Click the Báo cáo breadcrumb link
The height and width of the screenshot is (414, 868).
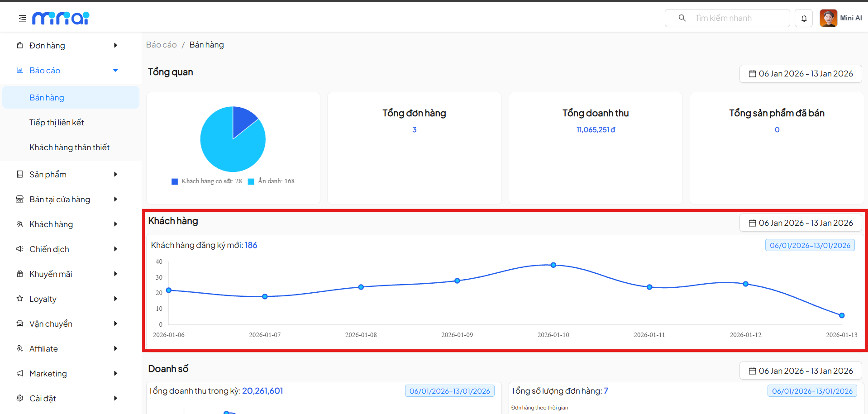coord(161,45)
